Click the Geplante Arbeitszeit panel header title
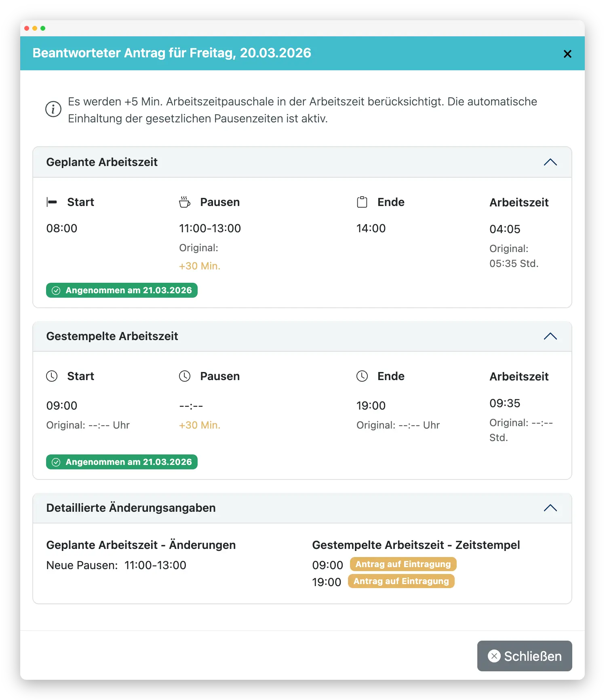605x700 pixels. tap(102, 162)
